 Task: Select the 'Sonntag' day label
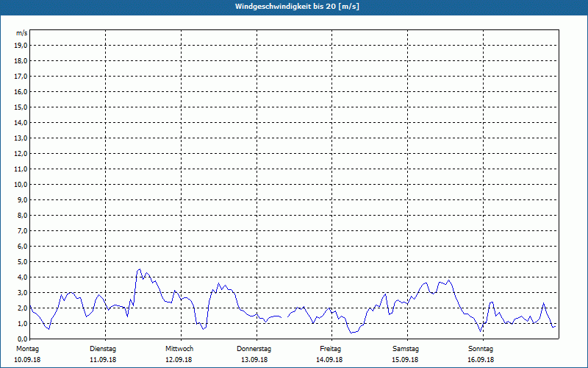point(481,348)
